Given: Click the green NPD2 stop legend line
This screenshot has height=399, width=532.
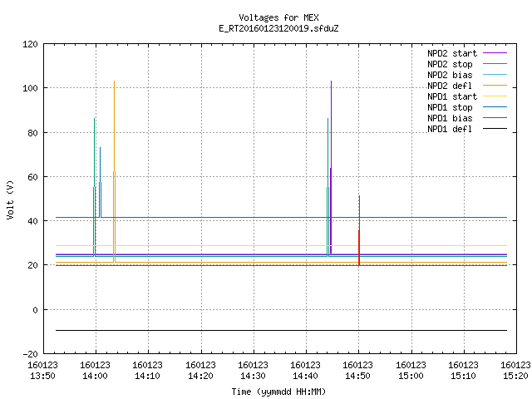Looking at the screenshot, I should tap(495, 63).
